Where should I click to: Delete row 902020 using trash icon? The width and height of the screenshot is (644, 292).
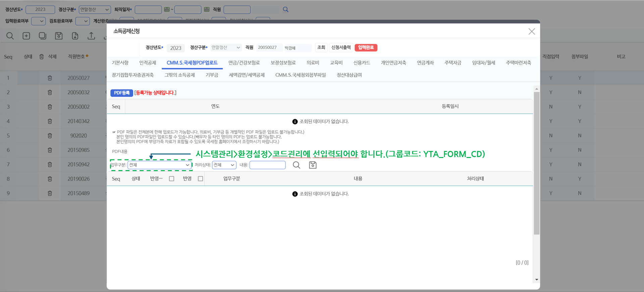(x=50, y=136)
